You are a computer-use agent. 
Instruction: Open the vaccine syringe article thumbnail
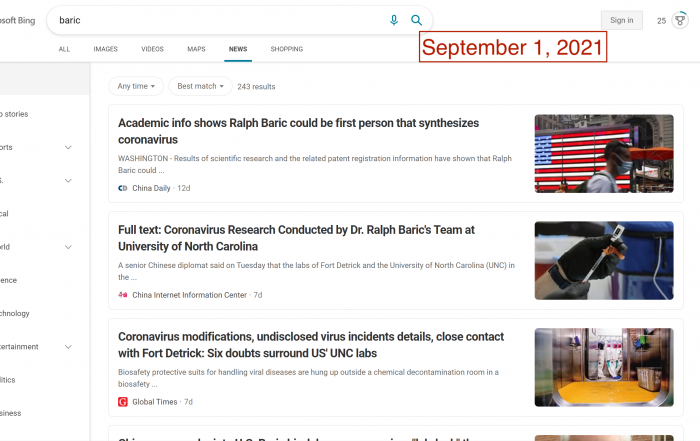604,260
